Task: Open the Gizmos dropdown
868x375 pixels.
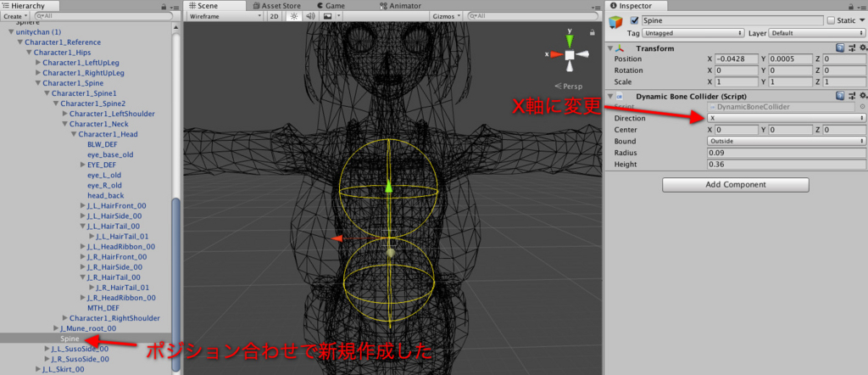Action: (x=446, y=16)
